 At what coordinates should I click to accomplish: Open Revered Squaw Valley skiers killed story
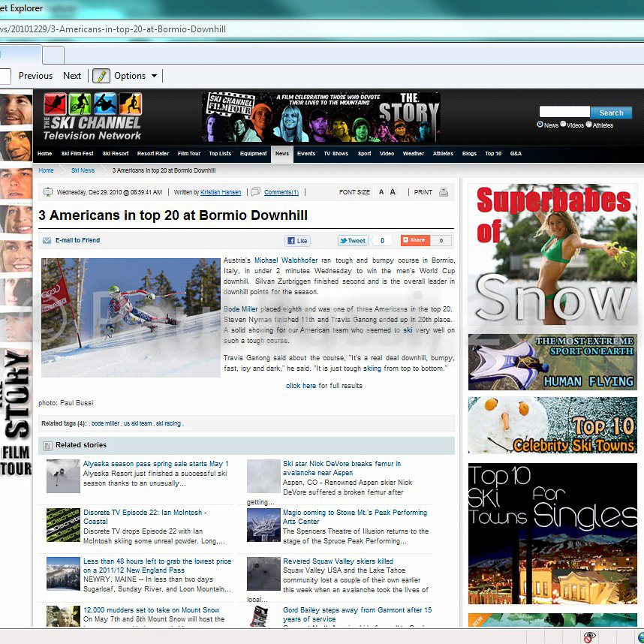click(x=338, y=561)
